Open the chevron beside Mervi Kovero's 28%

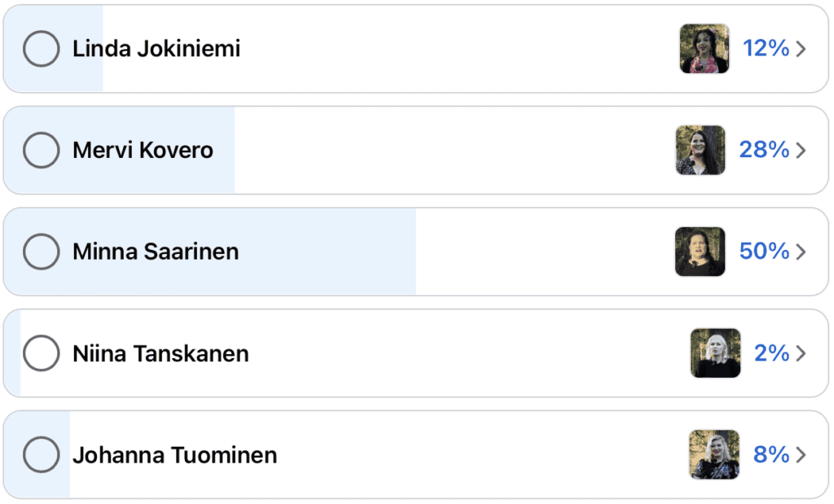click(801, 150)
